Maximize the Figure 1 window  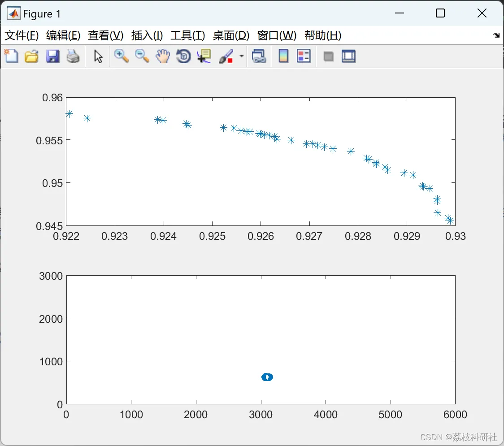point(440,13)
